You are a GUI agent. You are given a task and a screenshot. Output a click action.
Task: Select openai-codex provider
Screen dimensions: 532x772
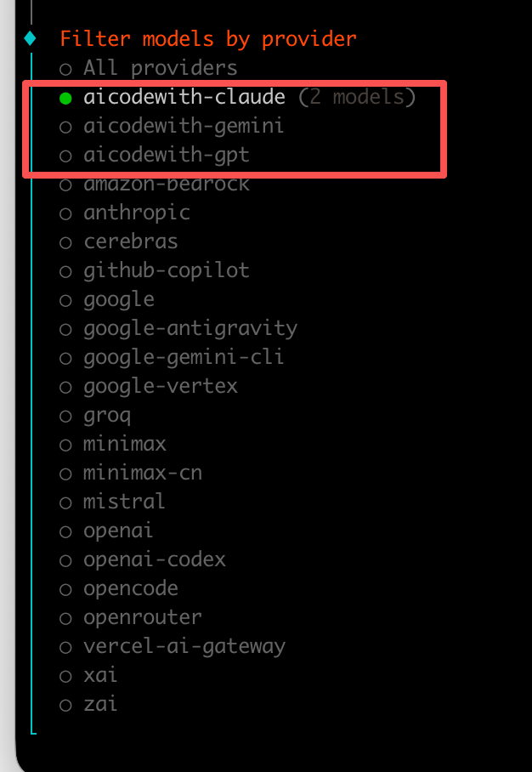pos(154,559)
